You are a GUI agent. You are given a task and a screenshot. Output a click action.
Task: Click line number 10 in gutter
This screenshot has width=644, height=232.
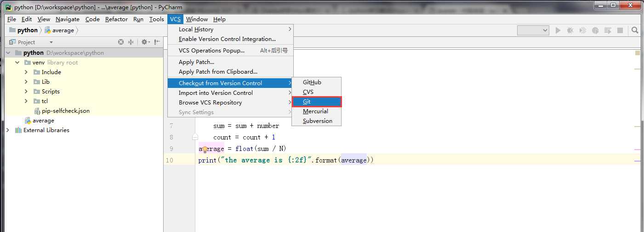[170, 160]
